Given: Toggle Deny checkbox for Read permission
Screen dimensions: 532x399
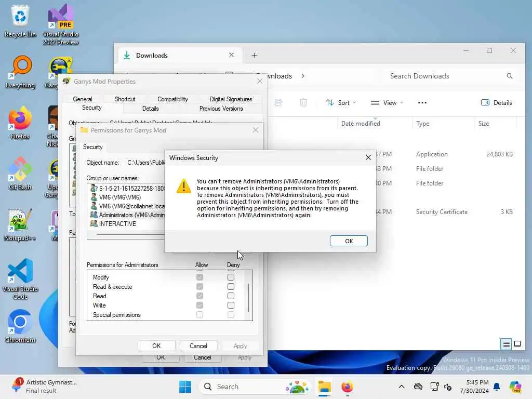Looking at the screenshot, I should pyautogui.click(x=231, y=296).
